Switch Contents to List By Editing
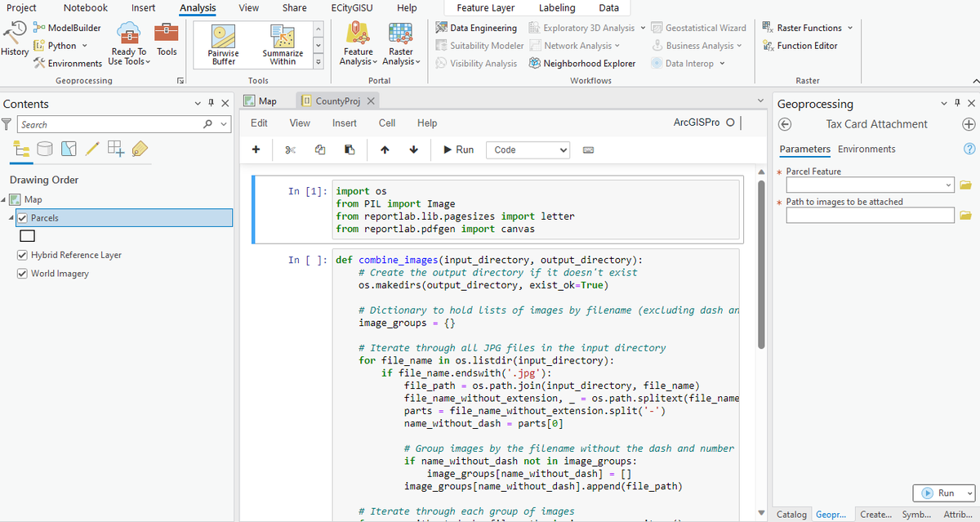Viewport: 980px width, 522px height. (92, 148)
